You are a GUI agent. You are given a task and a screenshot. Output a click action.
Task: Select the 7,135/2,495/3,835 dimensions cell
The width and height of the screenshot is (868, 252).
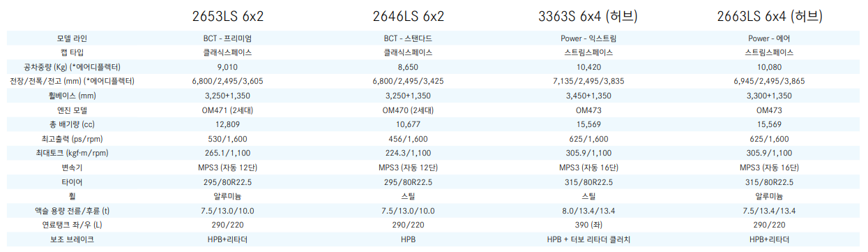click(589, 81)
